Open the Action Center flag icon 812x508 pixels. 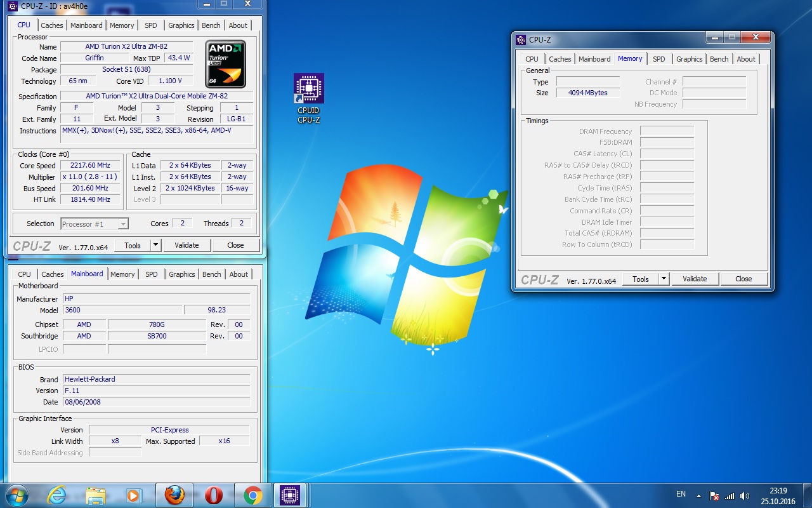pyautogui.click(x=714, y=496)
